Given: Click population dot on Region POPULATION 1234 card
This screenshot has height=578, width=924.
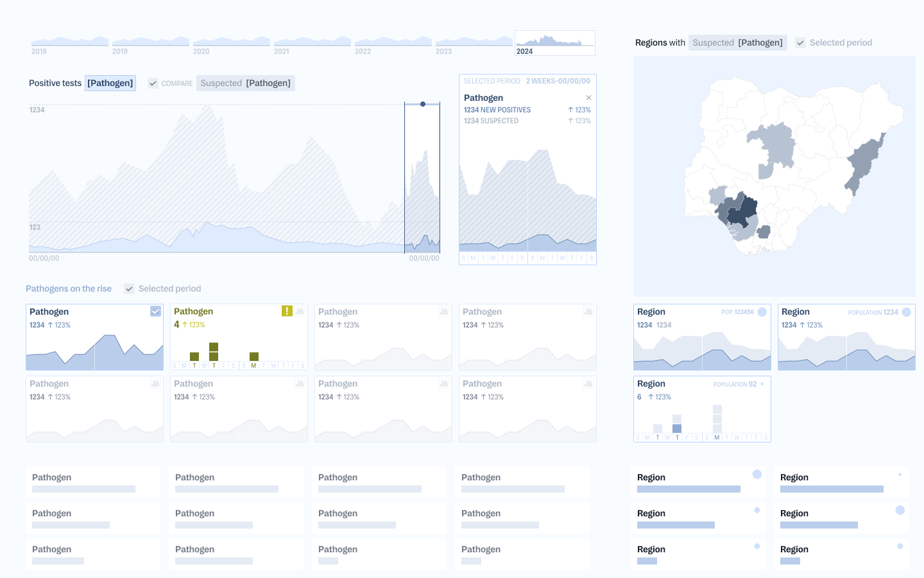Looking at the screenshot, I should coord(906,312).
